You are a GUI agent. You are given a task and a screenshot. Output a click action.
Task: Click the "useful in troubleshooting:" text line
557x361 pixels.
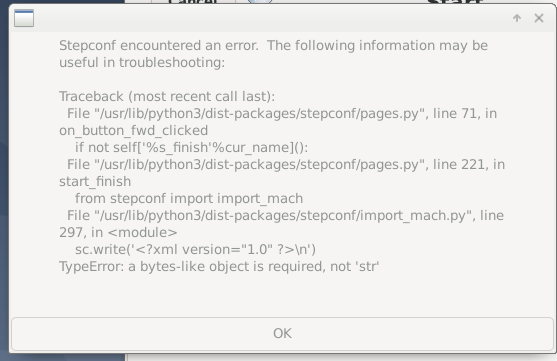(142, 63)
